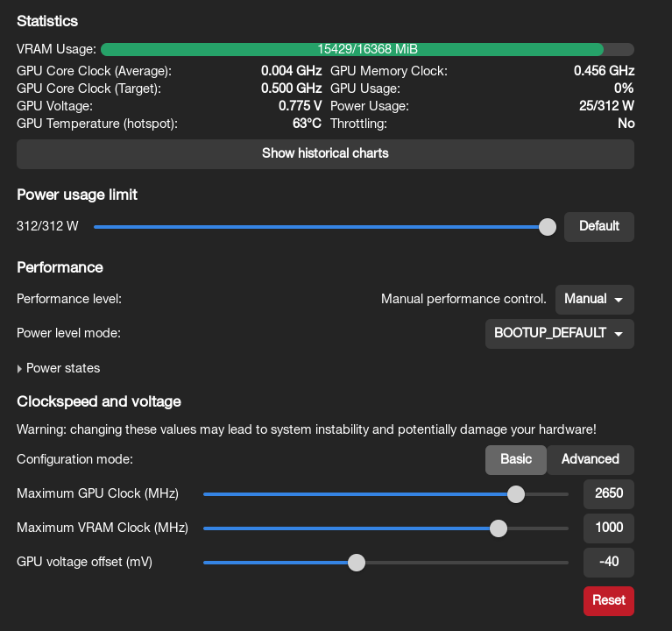The width and height of the screenshot is (672, 631).
Task: Click the Maximum VRAM Clock slider handle
Action: 498,528
